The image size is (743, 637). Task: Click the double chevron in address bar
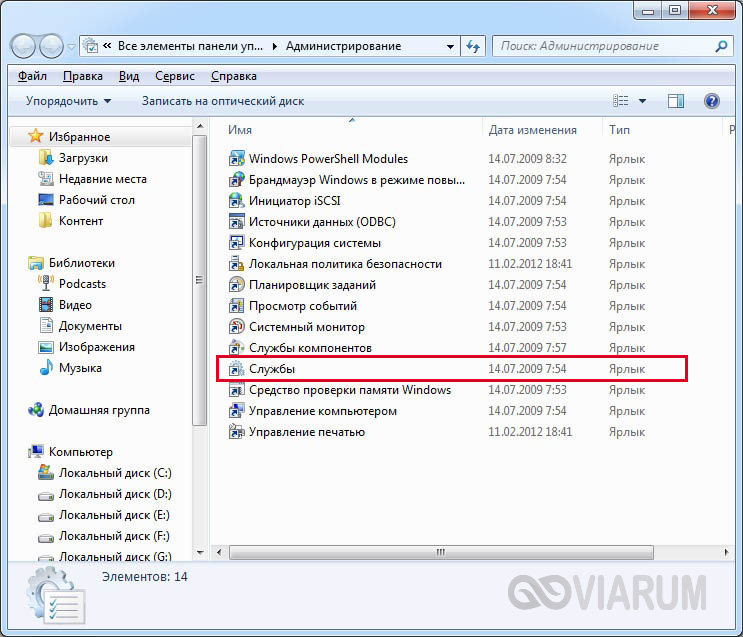108,46
